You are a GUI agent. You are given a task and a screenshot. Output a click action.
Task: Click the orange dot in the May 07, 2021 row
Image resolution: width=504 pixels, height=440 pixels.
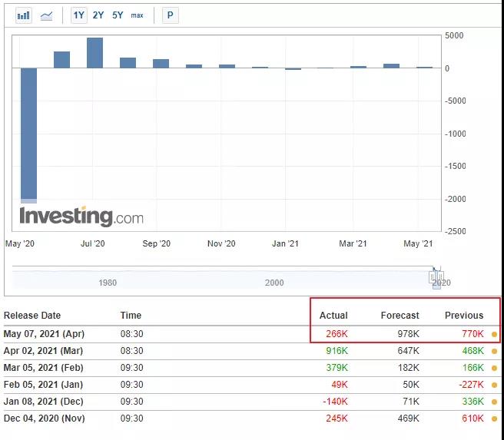[494, 334]
